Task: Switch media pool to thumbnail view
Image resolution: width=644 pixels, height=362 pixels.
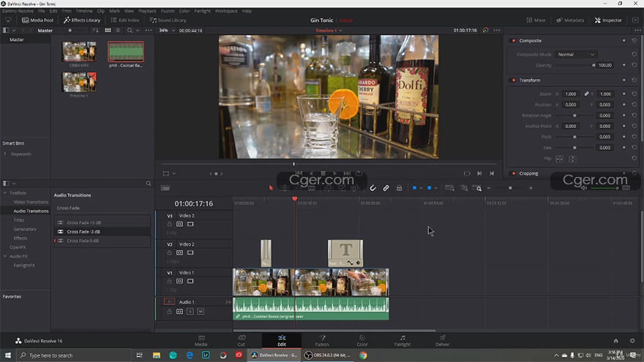Action: point(108,31)
